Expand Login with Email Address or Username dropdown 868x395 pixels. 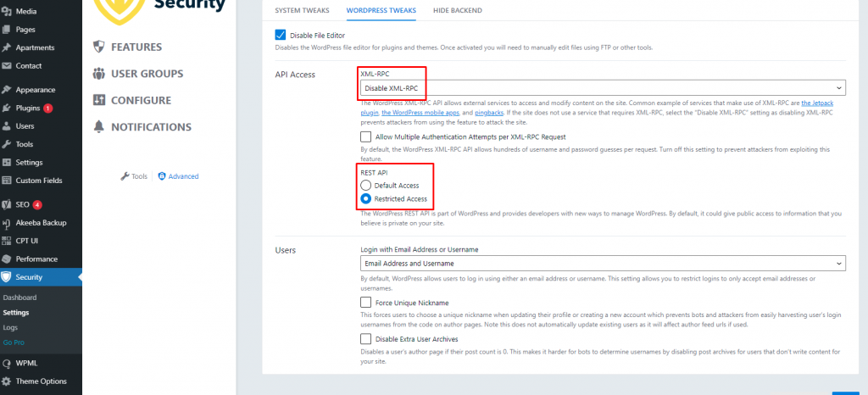point(603,264)
